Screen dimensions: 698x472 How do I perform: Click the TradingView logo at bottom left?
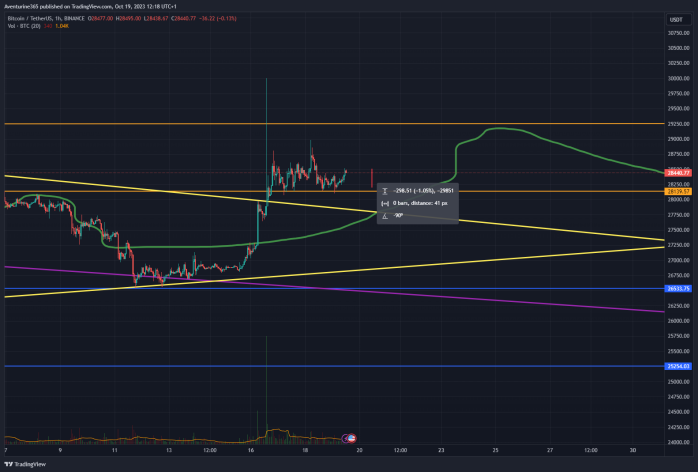coord(25,464)
